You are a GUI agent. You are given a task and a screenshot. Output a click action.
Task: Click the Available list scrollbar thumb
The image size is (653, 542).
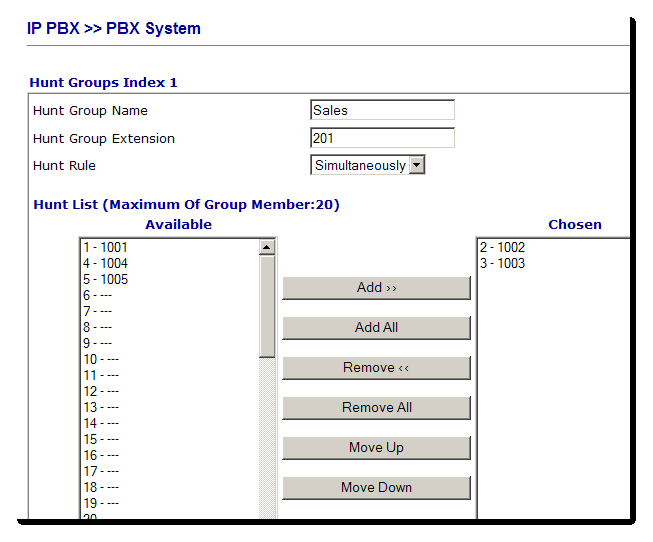pos(267,305)
